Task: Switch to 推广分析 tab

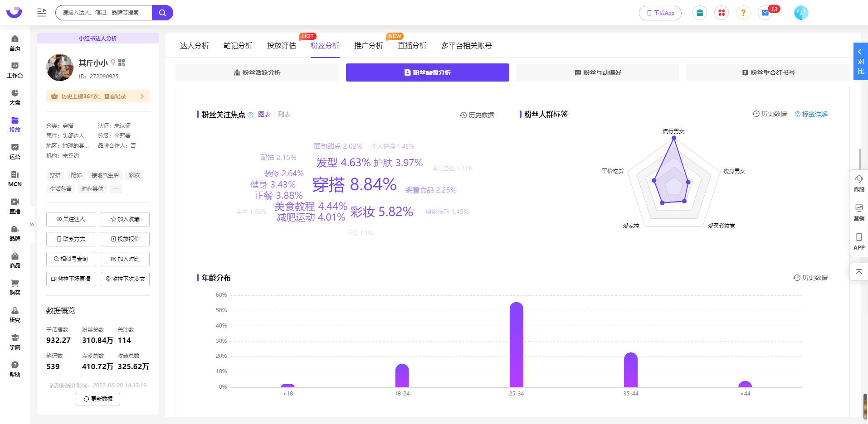Action: pyautogui.click(x=369, y=46)
